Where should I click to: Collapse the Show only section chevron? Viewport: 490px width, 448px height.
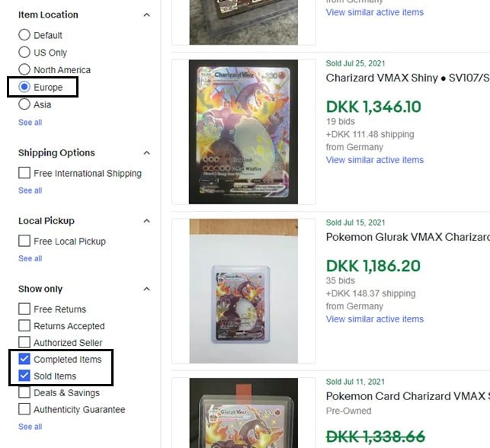click(x=146, y=290)
